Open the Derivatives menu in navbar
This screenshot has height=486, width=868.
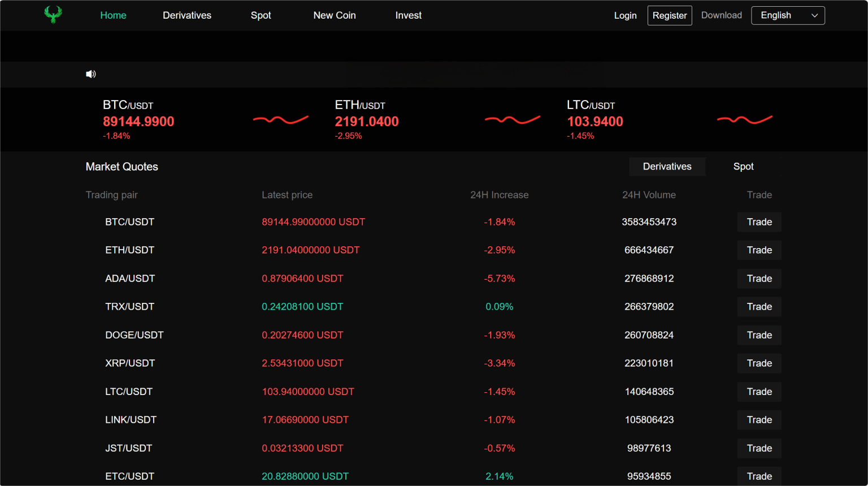click(x=187, y=15)
